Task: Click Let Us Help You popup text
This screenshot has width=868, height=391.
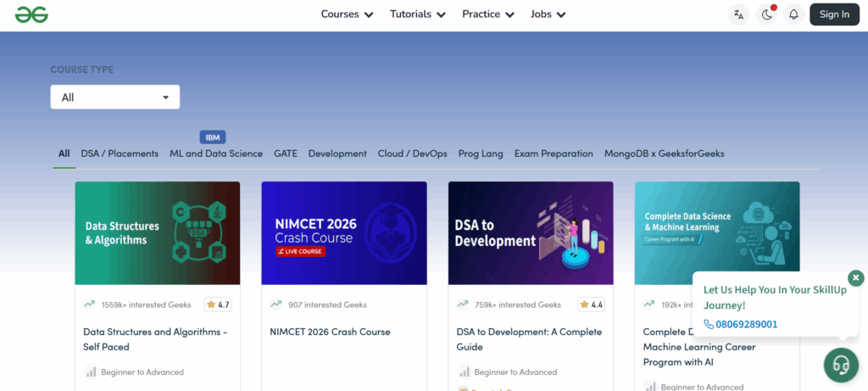Action: [x=775, y=298]
